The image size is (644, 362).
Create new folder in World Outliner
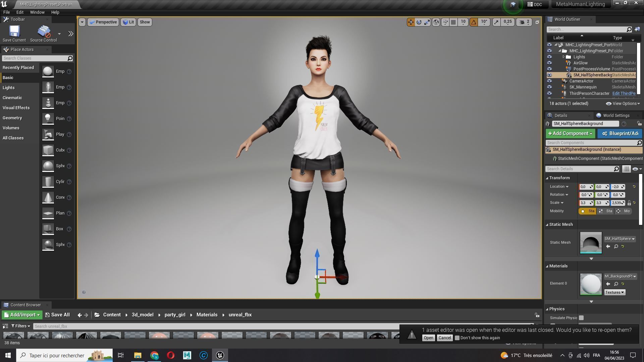point(637,29)
